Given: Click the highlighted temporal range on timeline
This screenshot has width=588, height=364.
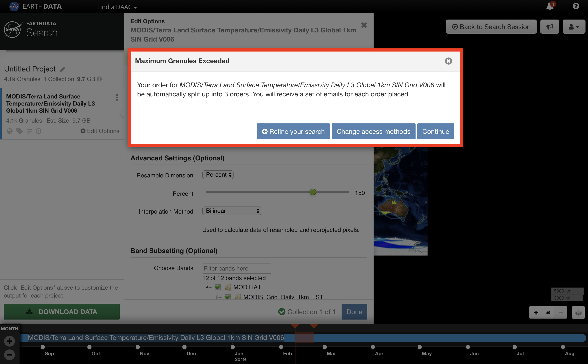Looking at the screenshot, I should [x=304, y=338].
